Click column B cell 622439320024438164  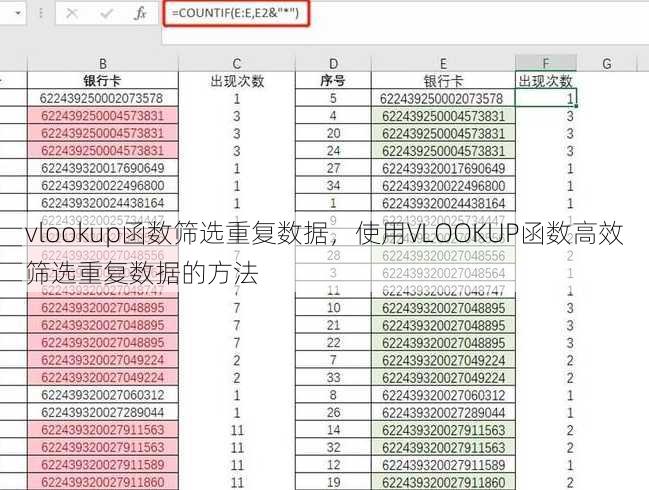click(x=103, y=203)
